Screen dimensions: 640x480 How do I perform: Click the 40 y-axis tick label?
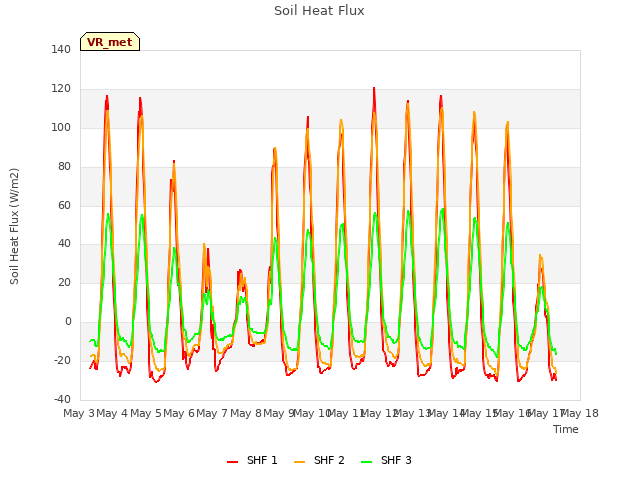point(64,244)
